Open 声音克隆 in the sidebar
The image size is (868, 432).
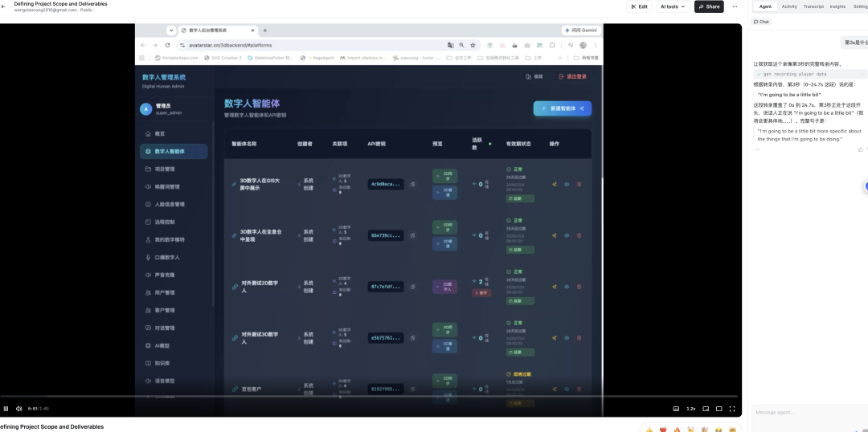tap(174, 275)
